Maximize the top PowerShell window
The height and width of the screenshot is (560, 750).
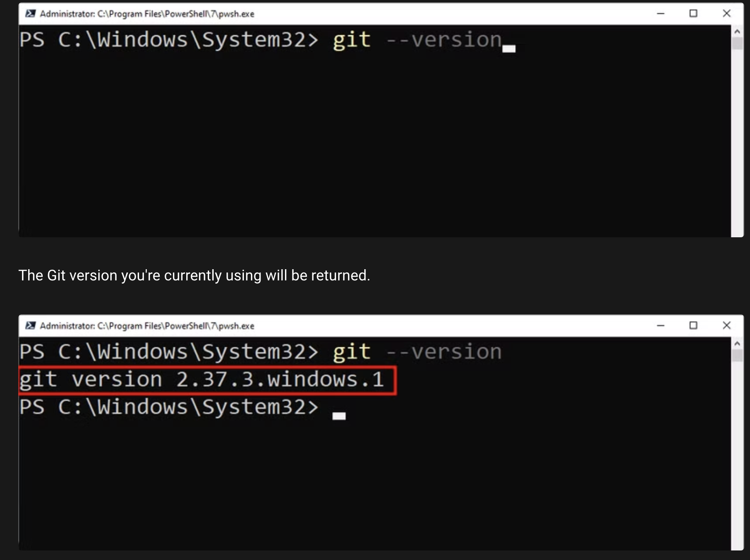click(693, 14)
